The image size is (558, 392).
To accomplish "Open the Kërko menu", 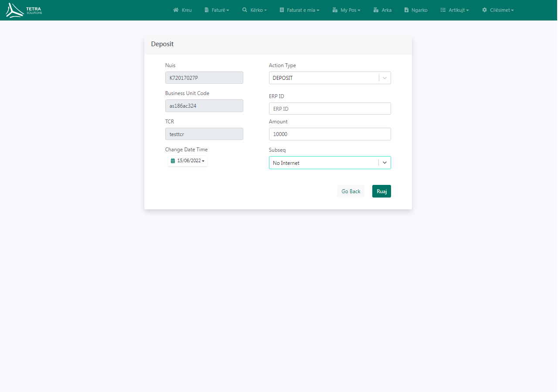I will [254, 10].
